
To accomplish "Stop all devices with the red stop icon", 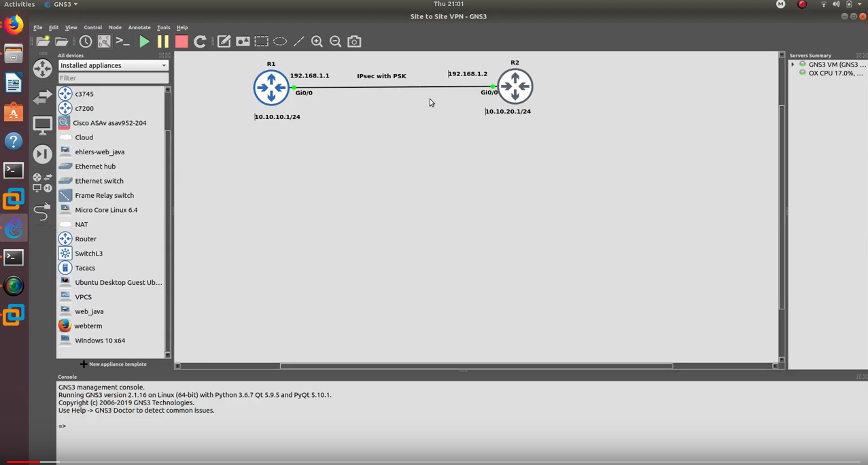I will 181,41.
